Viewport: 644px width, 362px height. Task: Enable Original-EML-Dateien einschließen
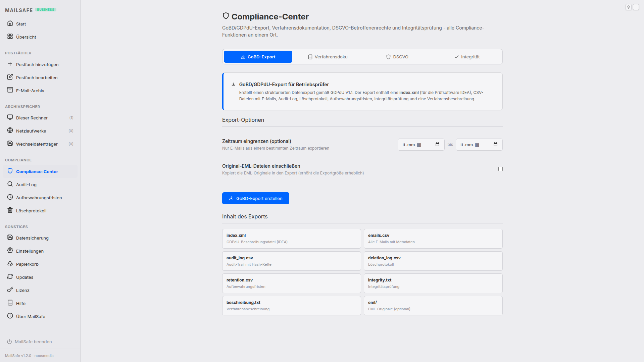pyautogui.click(x=500, y=169)
